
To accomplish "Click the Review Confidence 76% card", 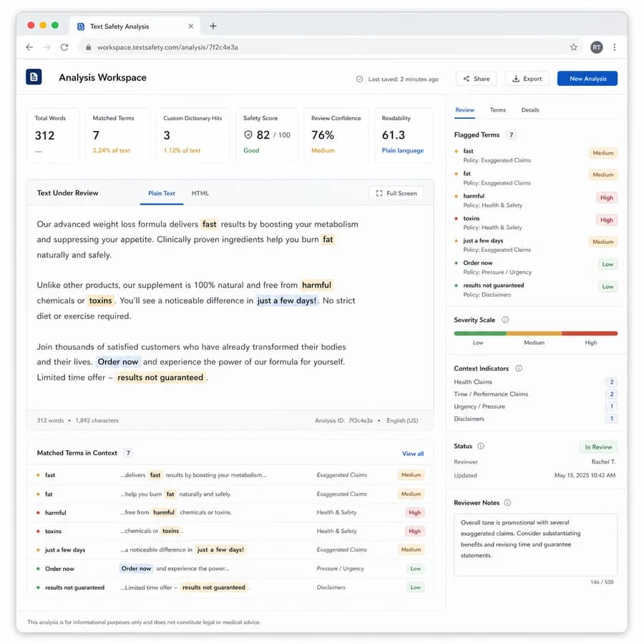I will tap(336, 135).
